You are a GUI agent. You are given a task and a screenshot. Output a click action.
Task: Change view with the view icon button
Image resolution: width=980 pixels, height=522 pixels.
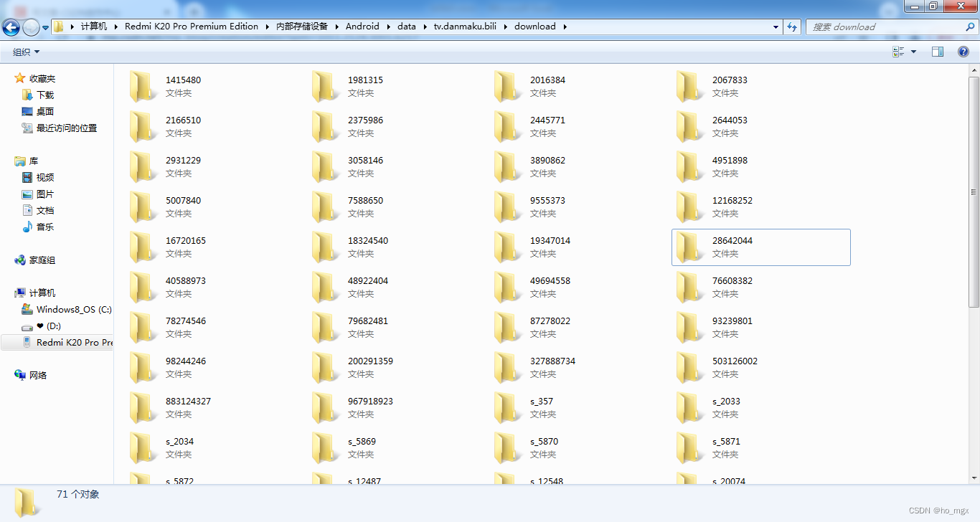pyautogui.click(x=898, y=52)
